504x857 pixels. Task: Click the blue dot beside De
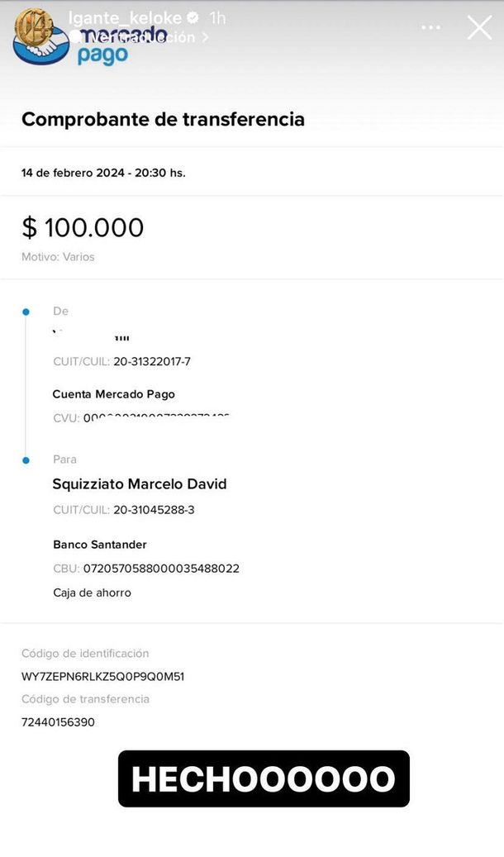26,312
